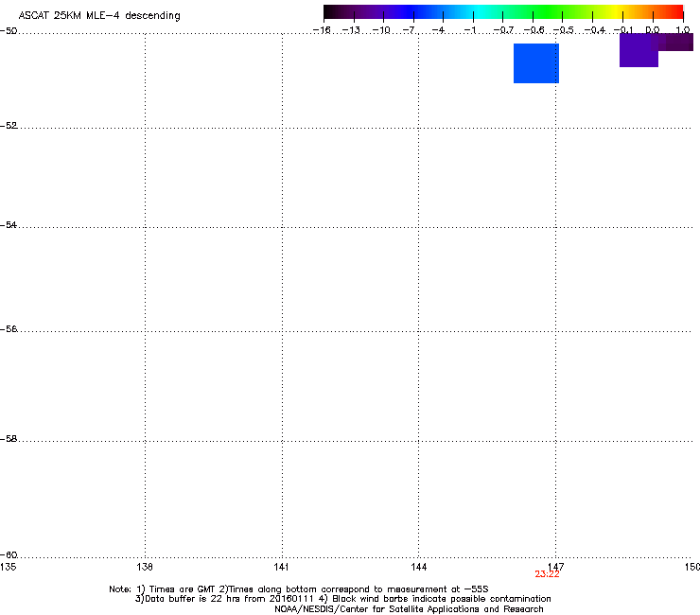The width and height of the screenshot is (700, 615).
Task: Click the colorbar label -1
Action: 469,30
